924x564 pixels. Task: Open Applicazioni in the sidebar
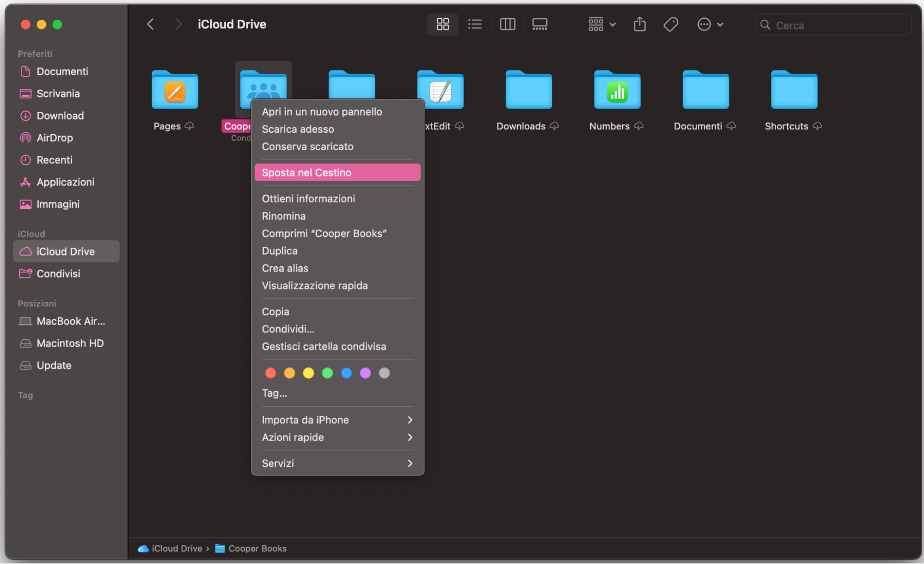[x=67, y=182]
